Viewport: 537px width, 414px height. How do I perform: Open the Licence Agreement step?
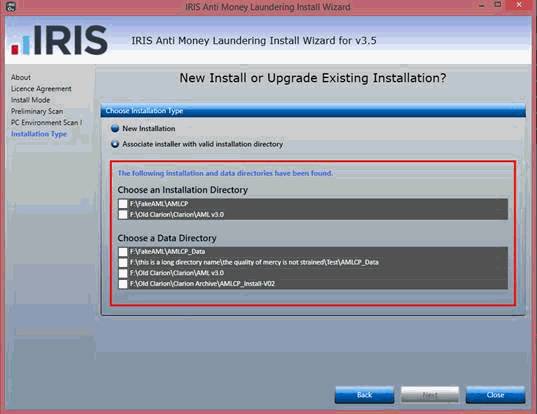coord(41,89)
